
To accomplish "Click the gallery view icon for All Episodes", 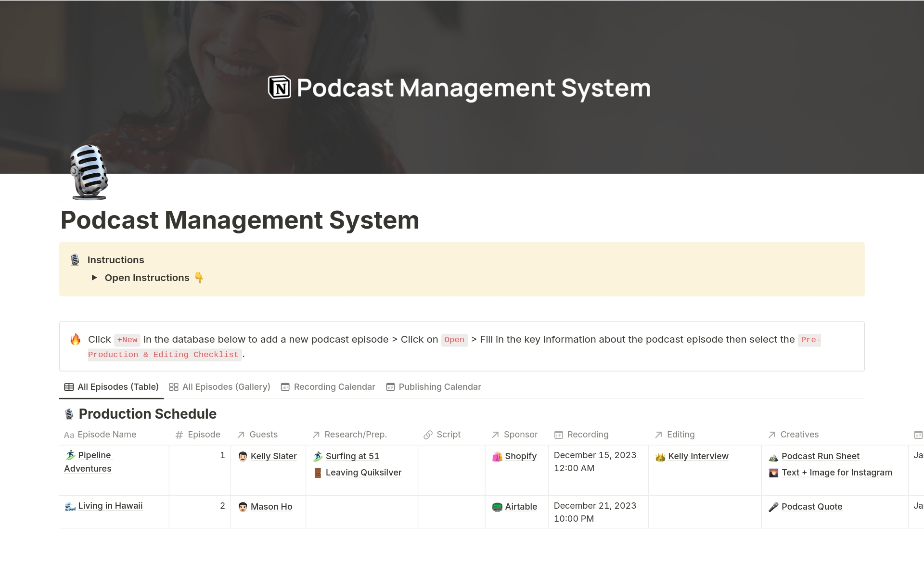I will tap(174, 386).
